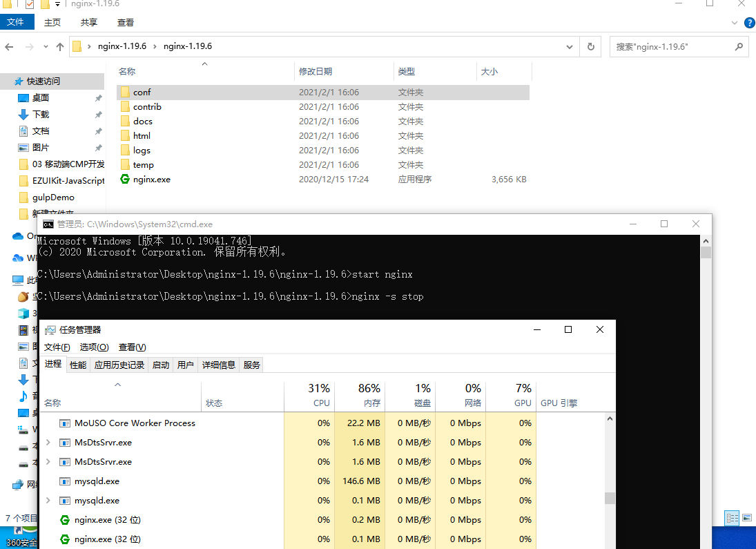Switch to 应用历史记录 tab

[119, 365]
